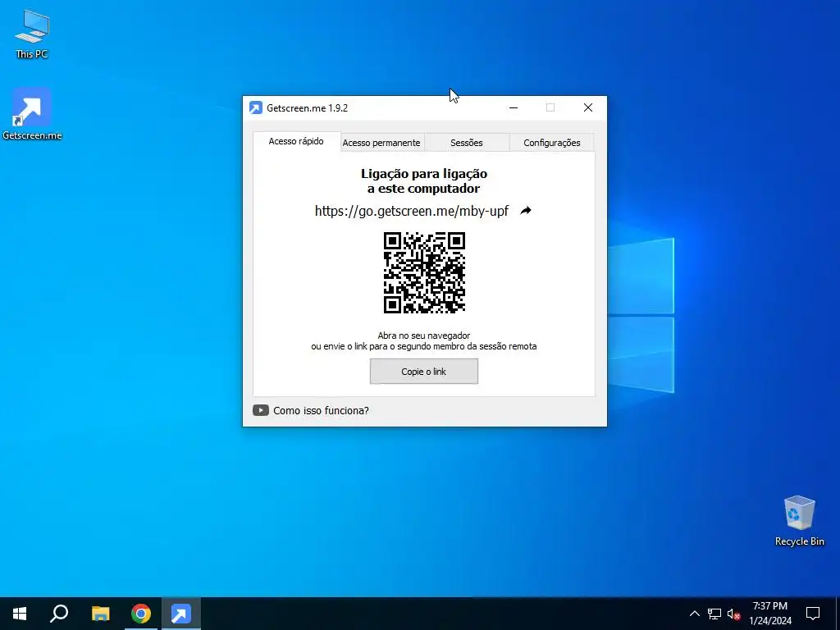The width and height of the screenshot is (840, 630).
Task: Close the Getscreen.me window
Action: [x=587, y=107]
